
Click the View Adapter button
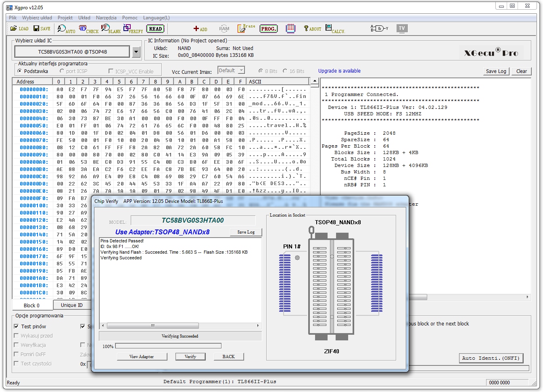(x=142, y=357)
